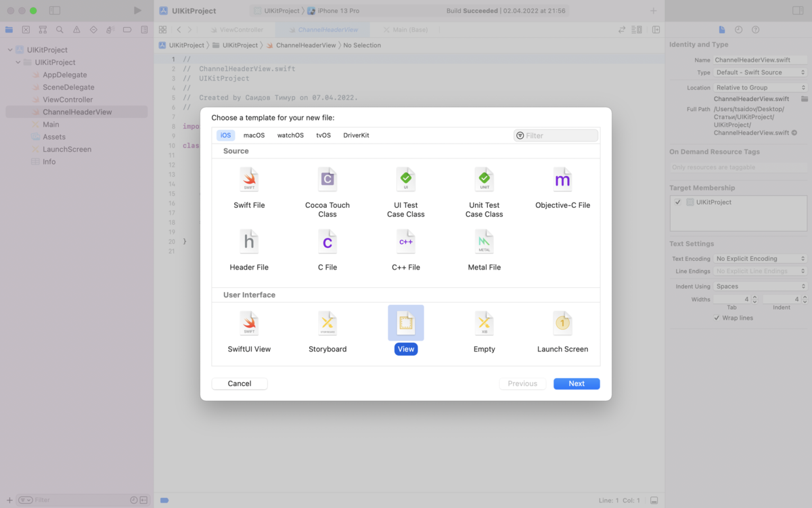
Task: Toggle the navigator sidebar button
Action: click(55, 11)
